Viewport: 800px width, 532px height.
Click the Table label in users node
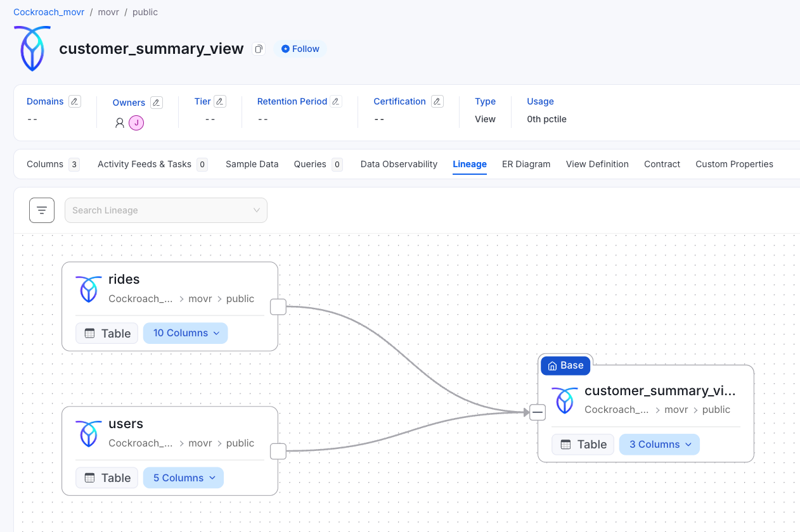107,478
